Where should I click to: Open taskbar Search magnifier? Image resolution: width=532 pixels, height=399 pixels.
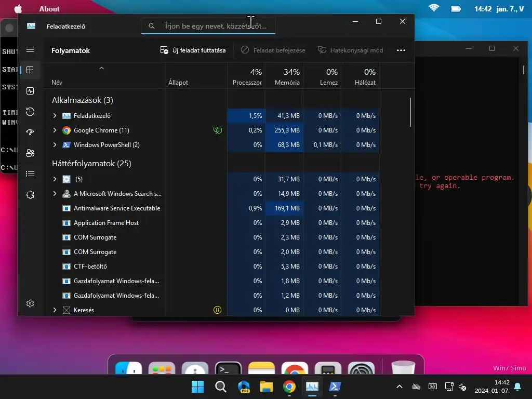pyautogui.click(x=220, y=387)
